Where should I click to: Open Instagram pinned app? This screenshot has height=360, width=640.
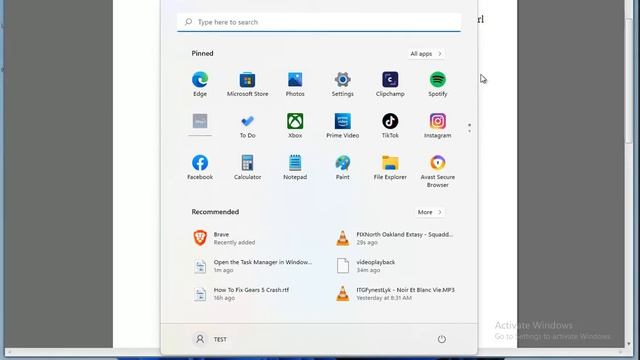pyautogui.click(x=438, y=126)
